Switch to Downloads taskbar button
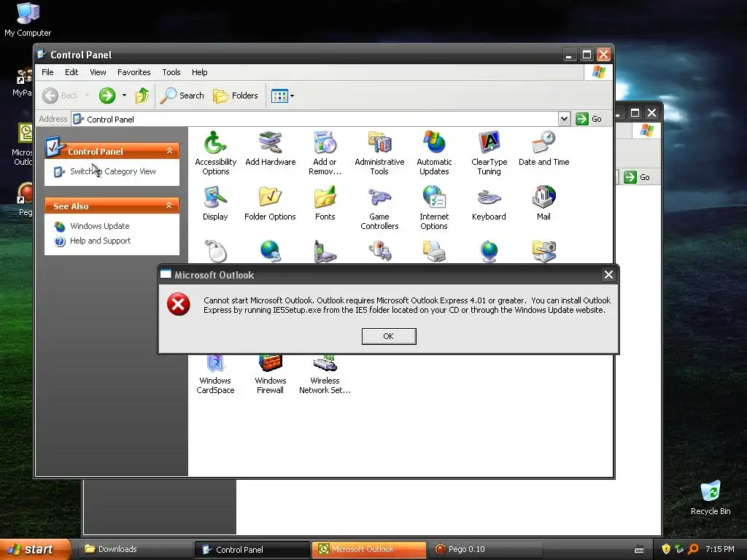Screen dimensions: 747x560 [136, 549]
